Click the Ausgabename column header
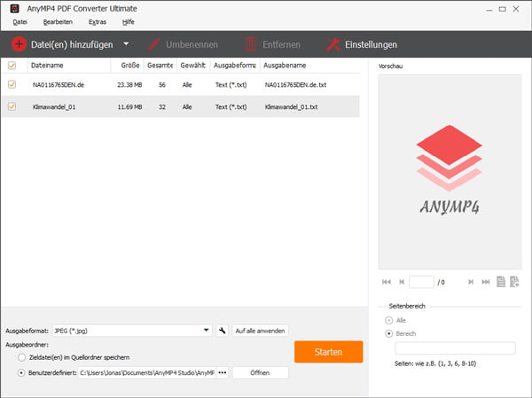The image size is (532, 398). (x=285, y=65)
